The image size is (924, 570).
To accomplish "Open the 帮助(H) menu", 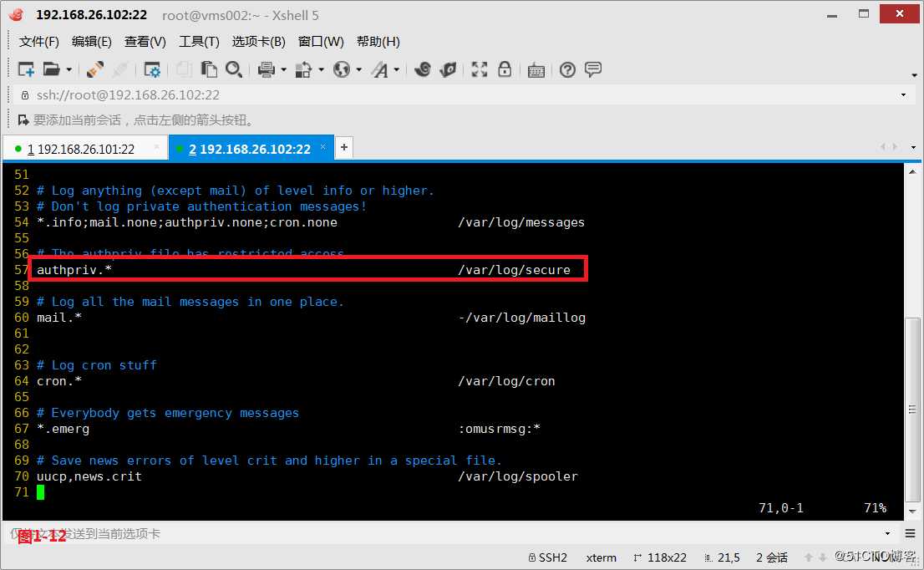I will [x=378, y=41].
